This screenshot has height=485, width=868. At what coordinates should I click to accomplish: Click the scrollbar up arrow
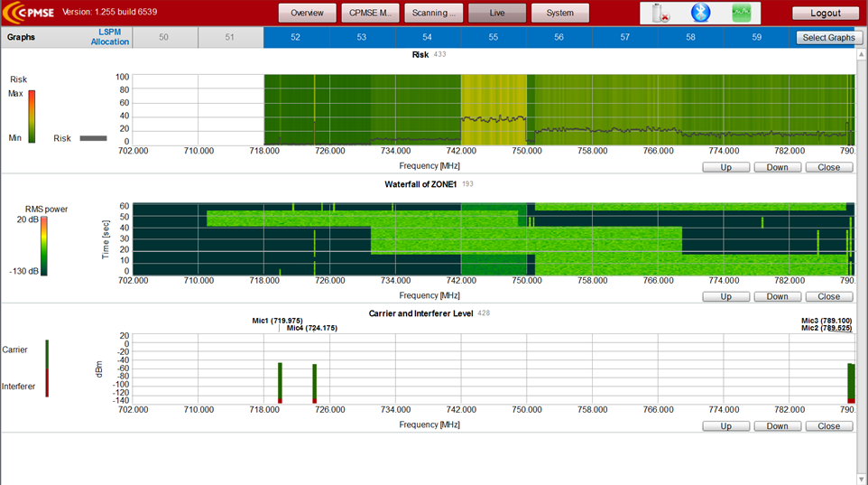[862, 54]
